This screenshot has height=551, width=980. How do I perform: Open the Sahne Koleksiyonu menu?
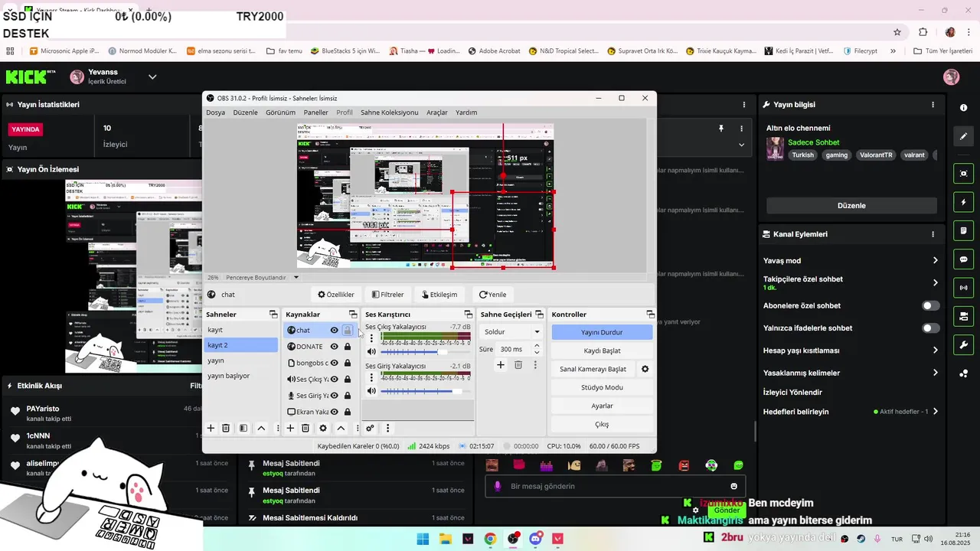pyautogui.click(x=390, y=112)
